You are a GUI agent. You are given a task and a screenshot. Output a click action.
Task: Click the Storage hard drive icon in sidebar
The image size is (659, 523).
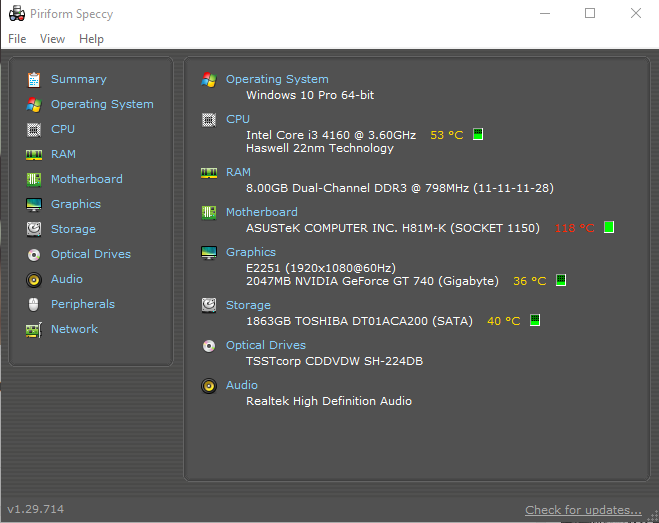[34, 230]
